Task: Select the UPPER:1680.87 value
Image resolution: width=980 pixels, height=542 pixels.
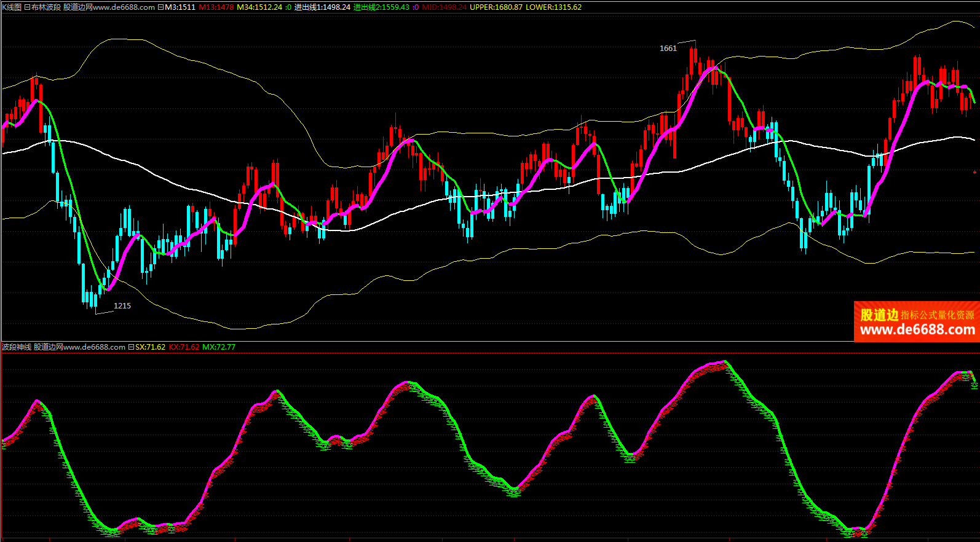Action: tap(496, 7)
